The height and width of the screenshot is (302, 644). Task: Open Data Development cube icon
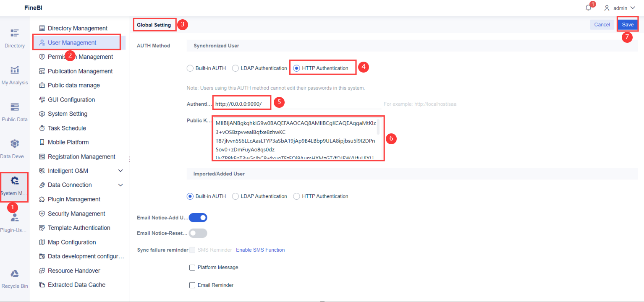15,144
